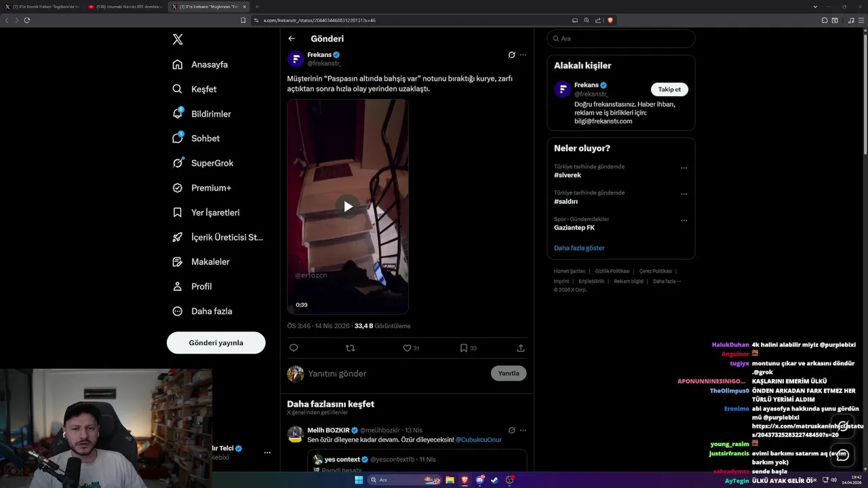This screenshot has height=488, width=868.
Task: Switch to Uzumaki Naruto YouTube tab
Action: [125, 7]
